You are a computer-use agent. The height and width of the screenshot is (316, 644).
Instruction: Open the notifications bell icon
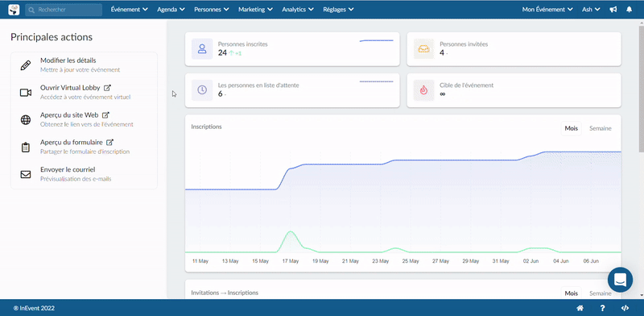tap(630, 10)
